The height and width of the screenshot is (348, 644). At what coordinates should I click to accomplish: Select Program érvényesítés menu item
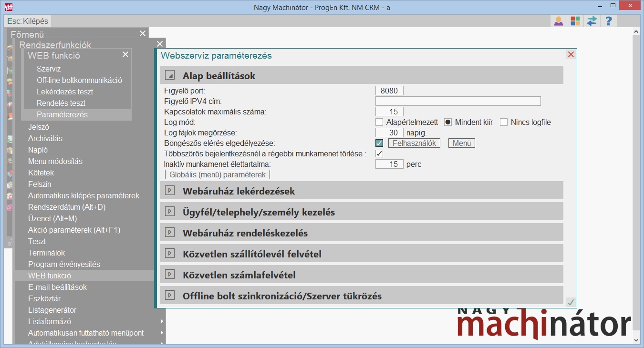pos(64,264)
